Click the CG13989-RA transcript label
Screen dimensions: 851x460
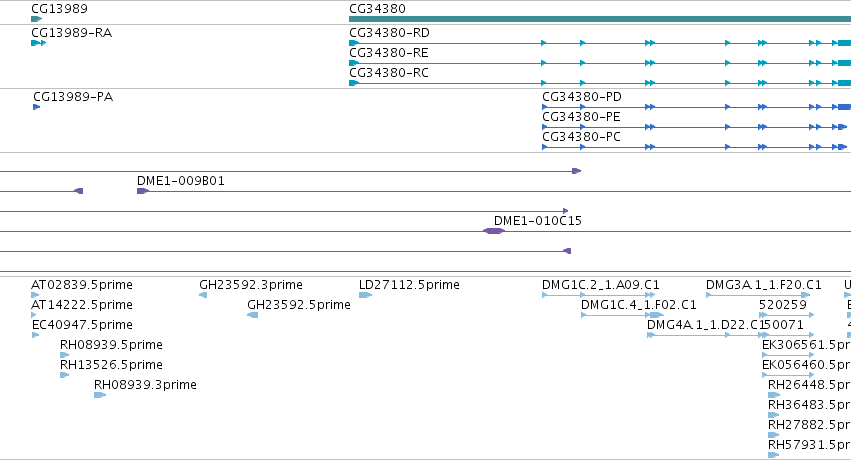(72, 33)
